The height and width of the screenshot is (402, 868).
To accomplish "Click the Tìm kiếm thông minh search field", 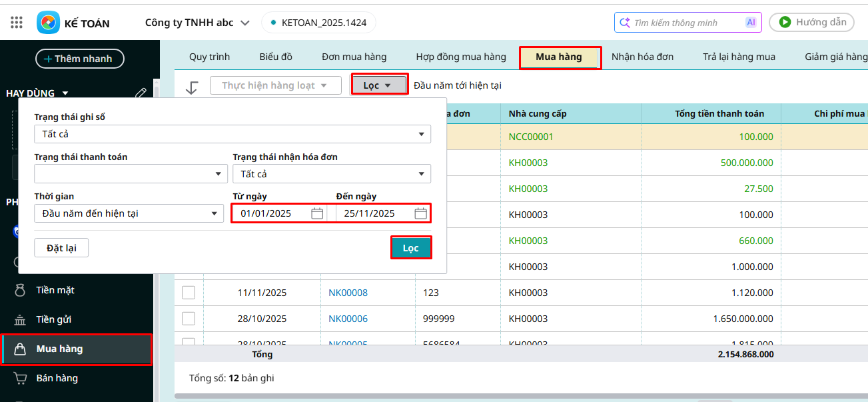I will coord(686,23).
